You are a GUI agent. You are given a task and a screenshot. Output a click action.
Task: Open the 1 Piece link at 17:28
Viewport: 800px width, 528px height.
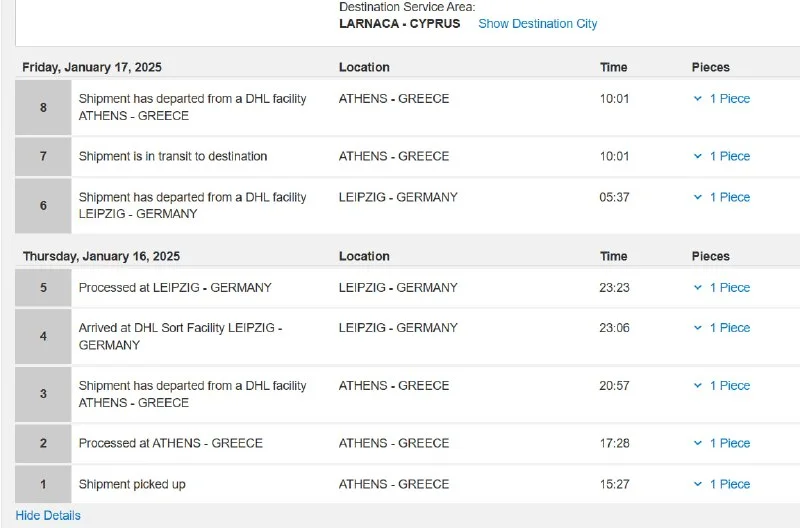tap(729, 444)
